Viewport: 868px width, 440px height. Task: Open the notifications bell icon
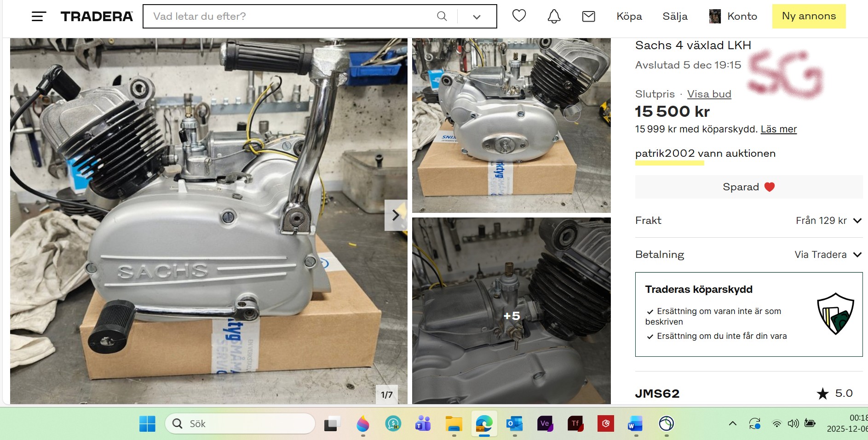554,17
